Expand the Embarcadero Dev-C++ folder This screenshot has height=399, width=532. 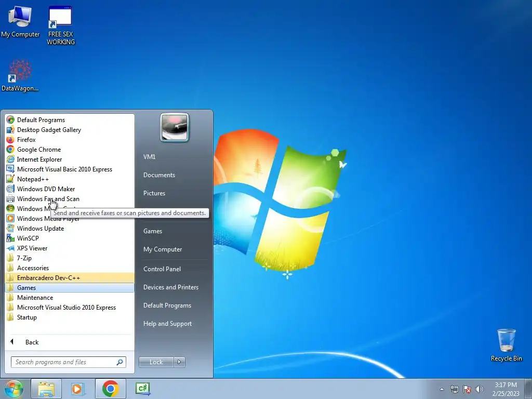(70, 277)
